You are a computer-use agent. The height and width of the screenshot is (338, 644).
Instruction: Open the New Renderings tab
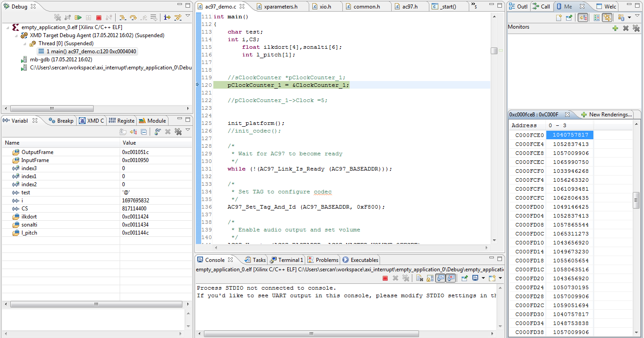pos(606,115)
